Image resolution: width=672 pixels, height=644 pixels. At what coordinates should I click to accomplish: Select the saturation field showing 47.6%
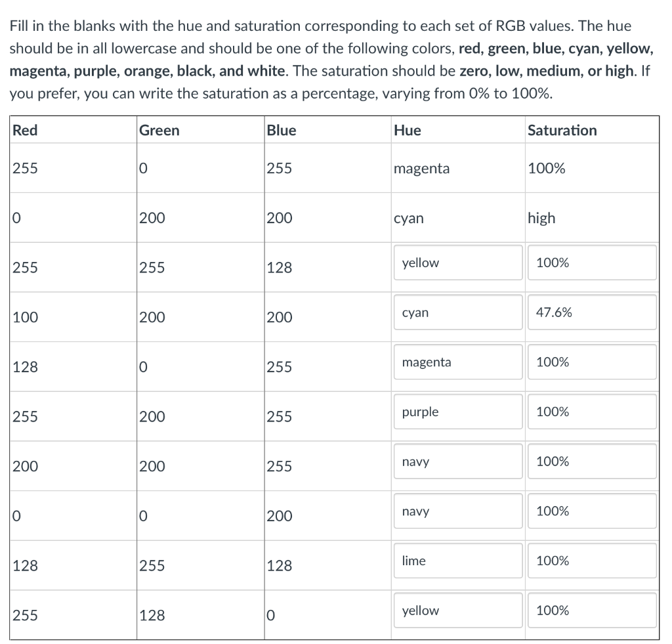coord(591,312)
